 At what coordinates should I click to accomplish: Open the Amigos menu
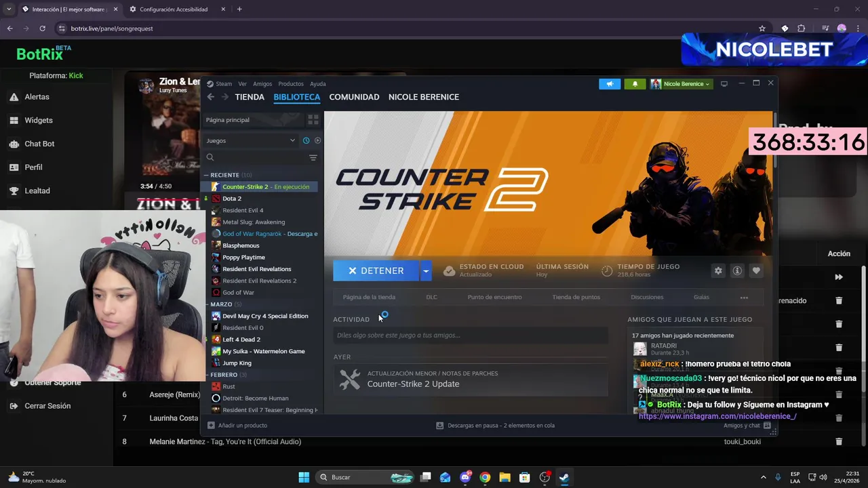[x=262, y=84]
